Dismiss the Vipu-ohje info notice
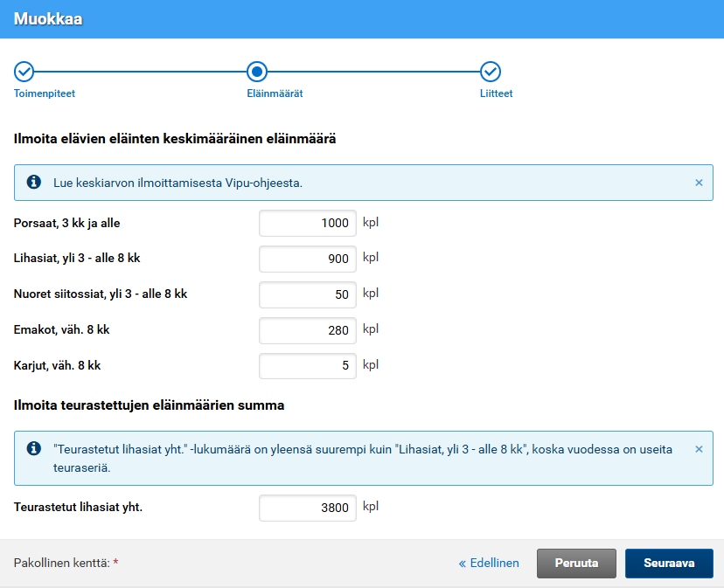This screenshot has width=724, height=588. (699, 183)
